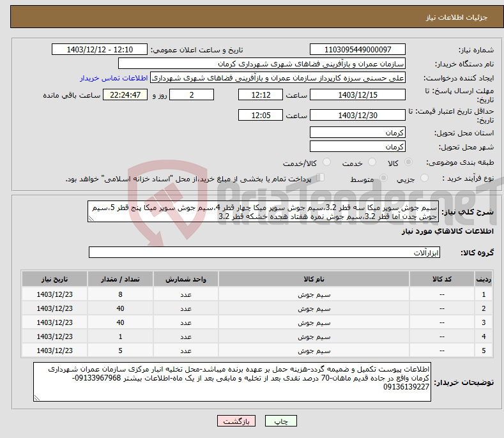Select the کالا/خدمت radio button

(x=326, y=162)
